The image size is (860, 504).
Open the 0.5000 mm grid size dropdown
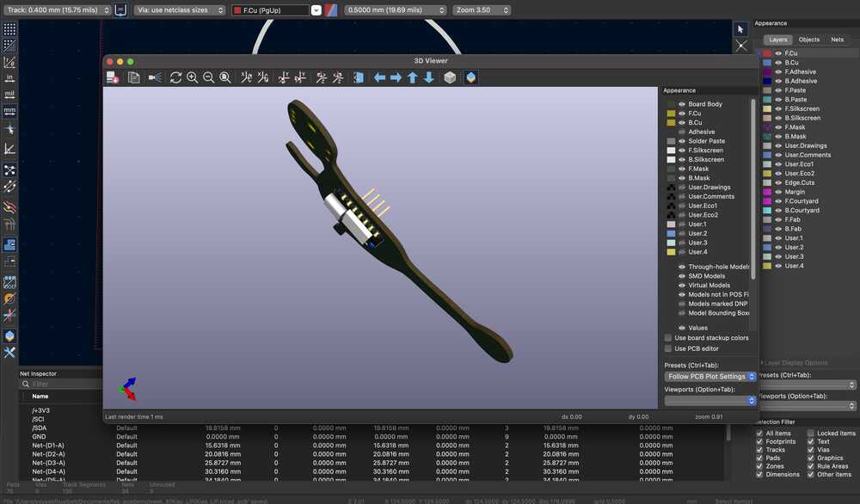396,9
